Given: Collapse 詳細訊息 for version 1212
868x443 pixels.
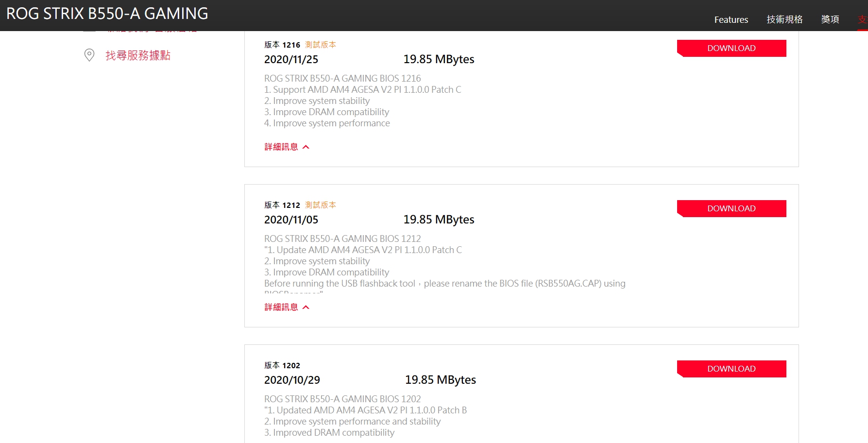Looking at the screenshot, I should 287,307.
